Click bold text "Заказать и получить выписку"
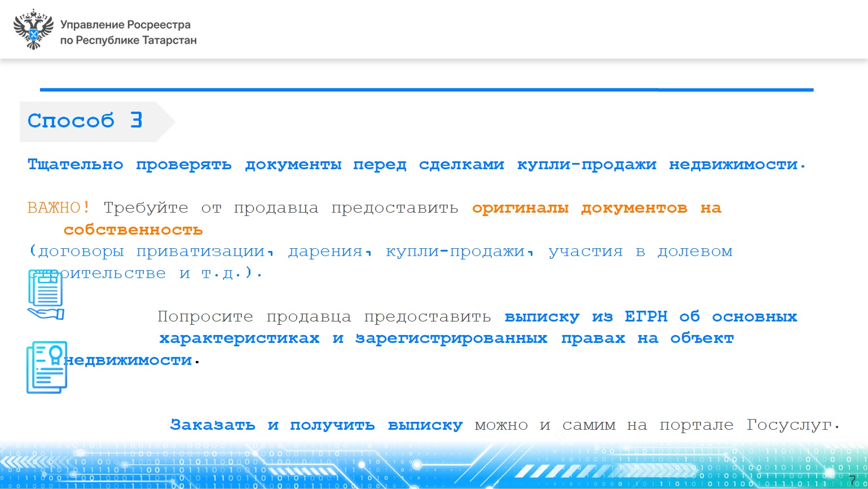Screen dimensions: 868x489 [x=316, y=425]
